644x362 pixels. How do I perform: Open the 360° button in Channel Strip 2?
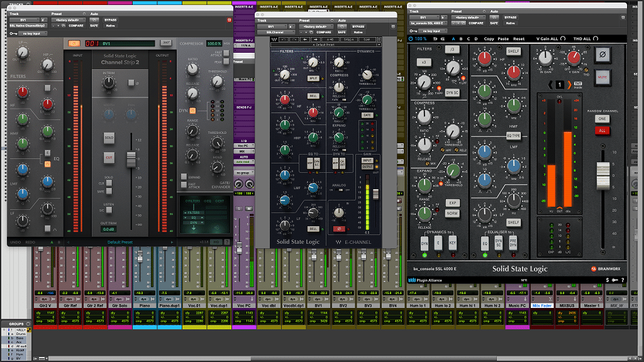click(166, 43)
